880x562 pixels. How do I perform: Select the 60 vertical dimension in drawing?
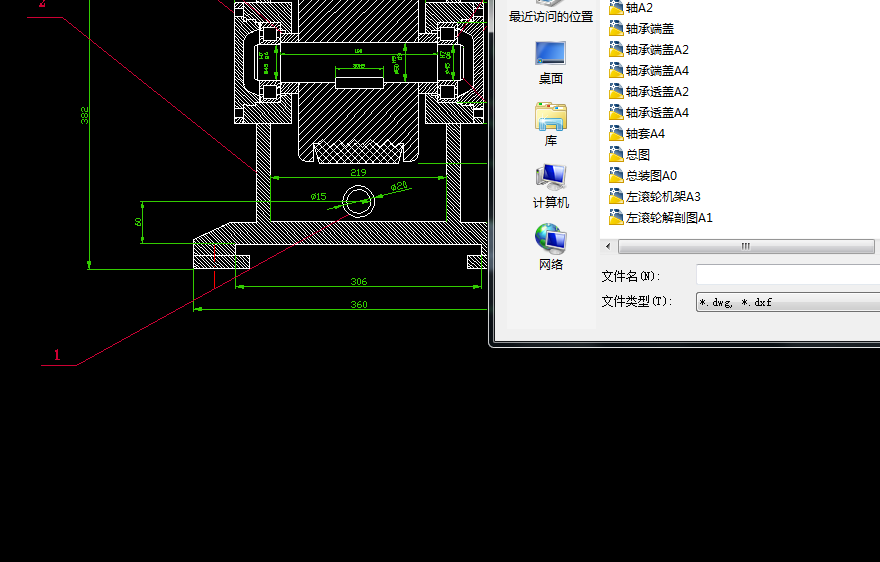[x=138, y=222]
